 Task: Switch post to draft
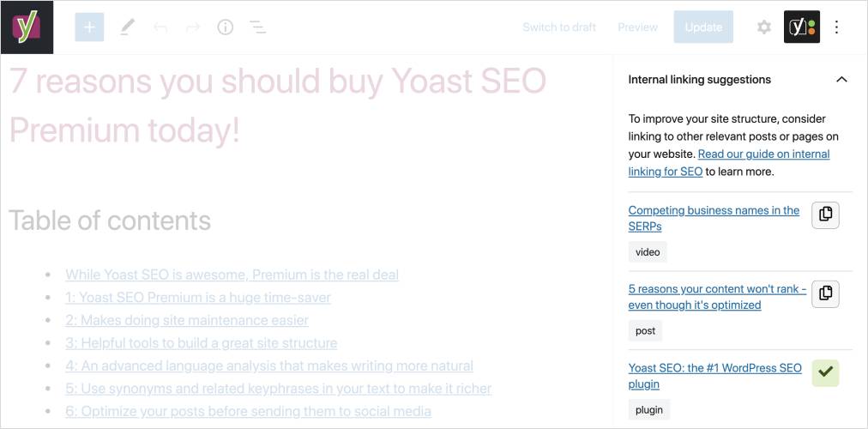pos(559,27)
